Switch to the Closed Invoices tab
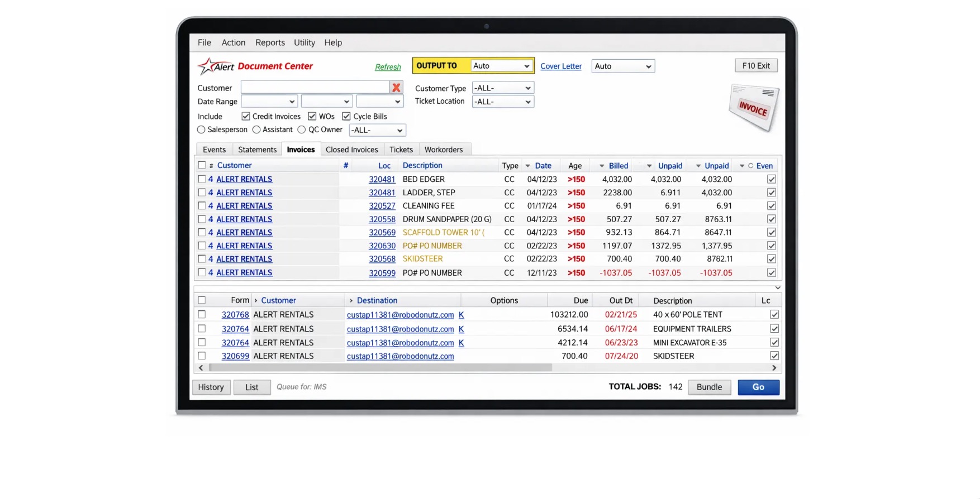Screen dimensions: 980x499 [x=352, y=150]
